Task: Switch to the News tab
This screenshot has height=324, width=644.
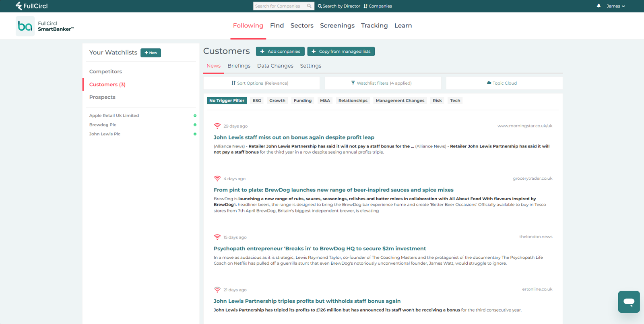Action: [213, 66]
